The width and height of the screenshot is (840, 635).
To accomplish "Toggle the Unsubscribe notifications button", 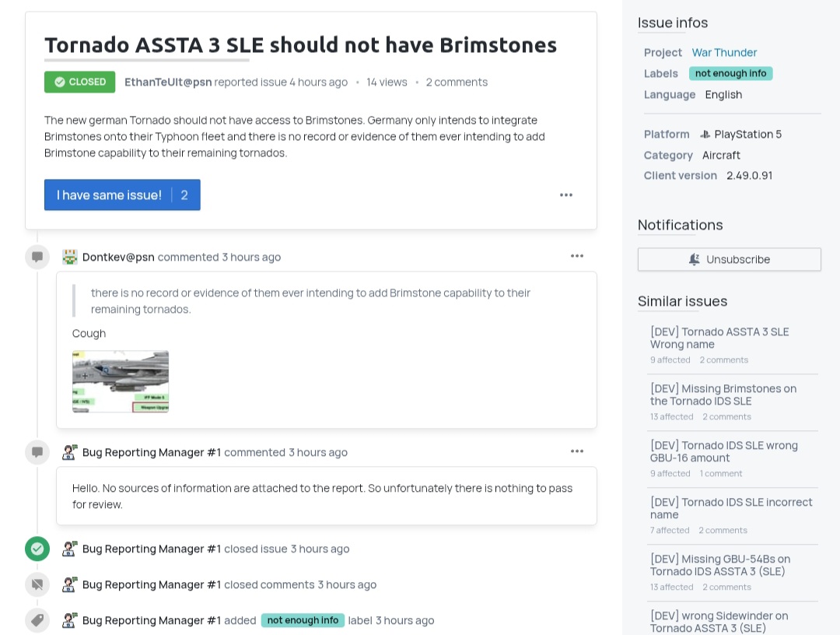I will click(x=729, y=259).
